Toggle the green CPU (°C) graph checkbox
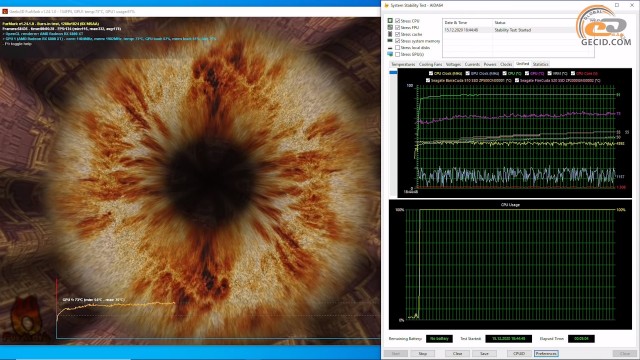Viewport: 640px width, 360px height. pyautogui.click(x=504, y=73)
